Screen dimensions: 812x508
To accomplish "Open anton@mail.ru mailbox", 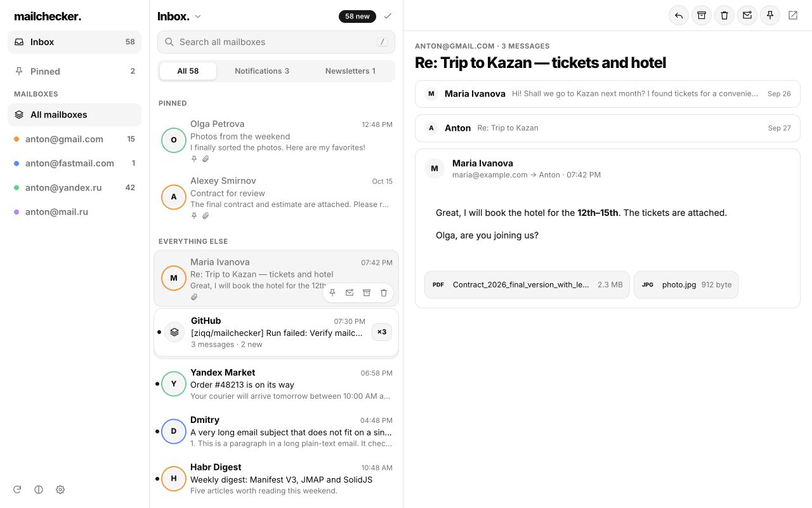I will [x=74, y=211].
